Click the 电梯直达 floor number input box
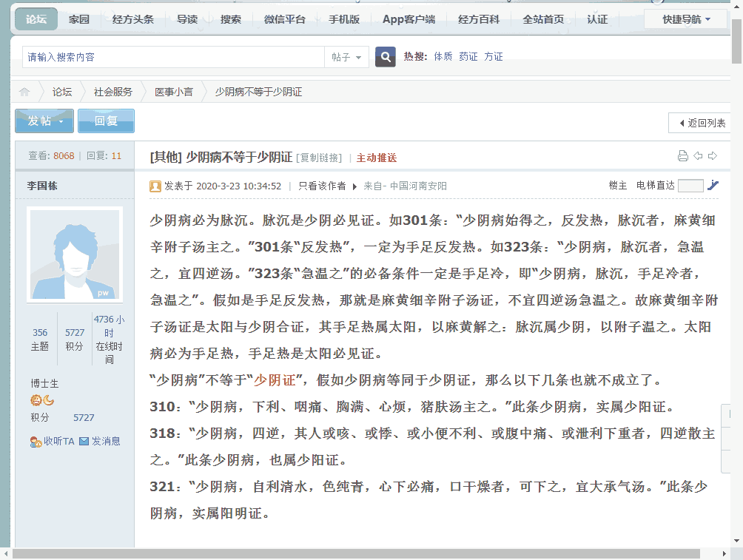 (690, 186)
